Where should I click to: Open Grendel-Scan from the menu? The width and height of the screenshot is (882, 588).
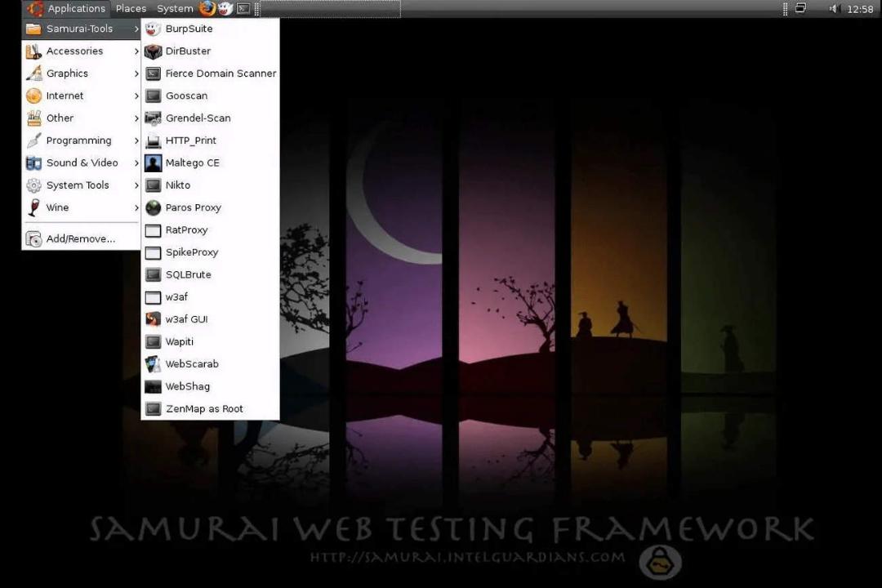point(210,118)
